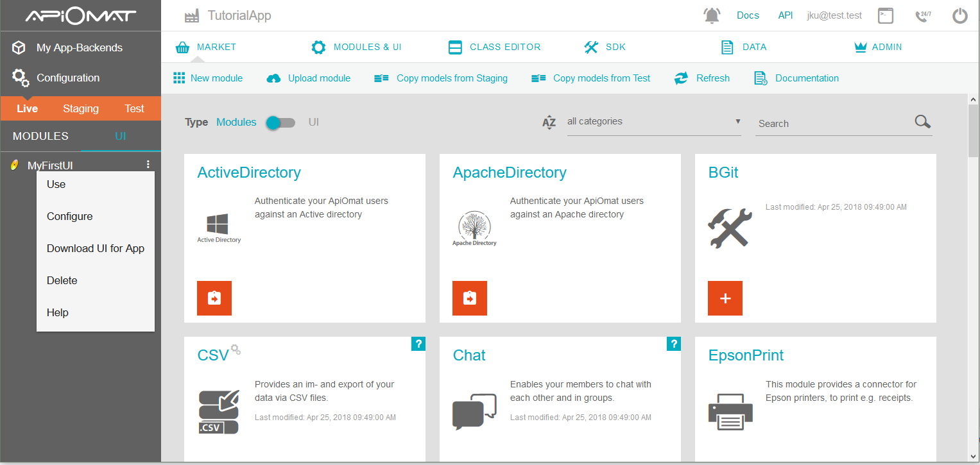This screenshot has height=465, width=980.
Task: Open the MODULES & UI tab
Action: (356, 47)
